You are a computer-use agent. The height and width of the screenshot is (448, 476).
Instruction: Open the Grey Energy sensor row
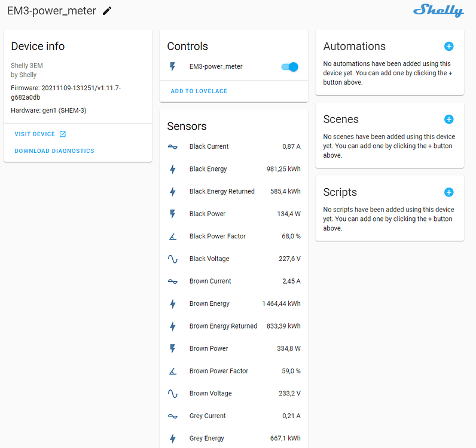[x=233, y=438]
